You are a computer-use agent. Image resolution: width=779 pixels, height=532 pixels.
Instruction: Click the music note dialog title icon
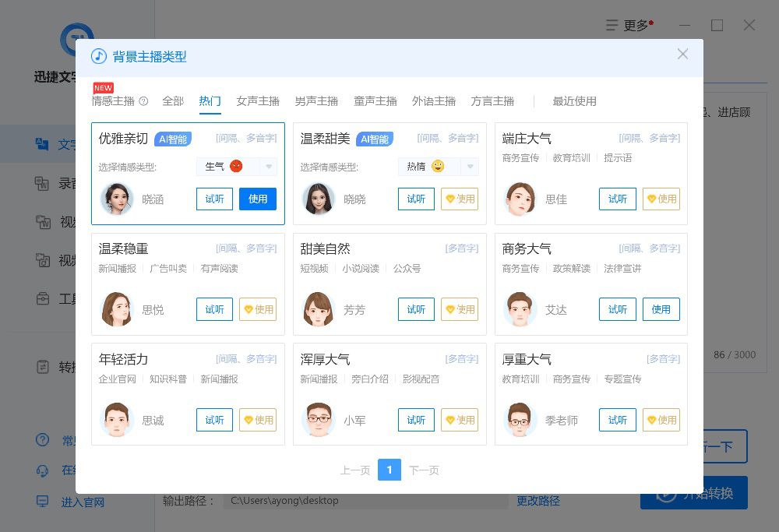(99, 56)
